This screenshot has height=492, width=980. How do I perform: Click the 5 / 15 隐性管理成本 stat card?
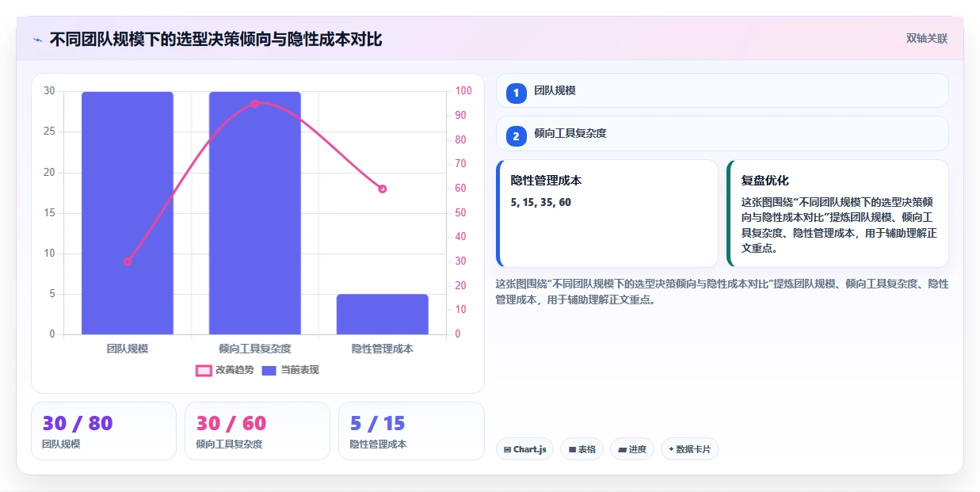pyautogui.click(x=411, y=431)
